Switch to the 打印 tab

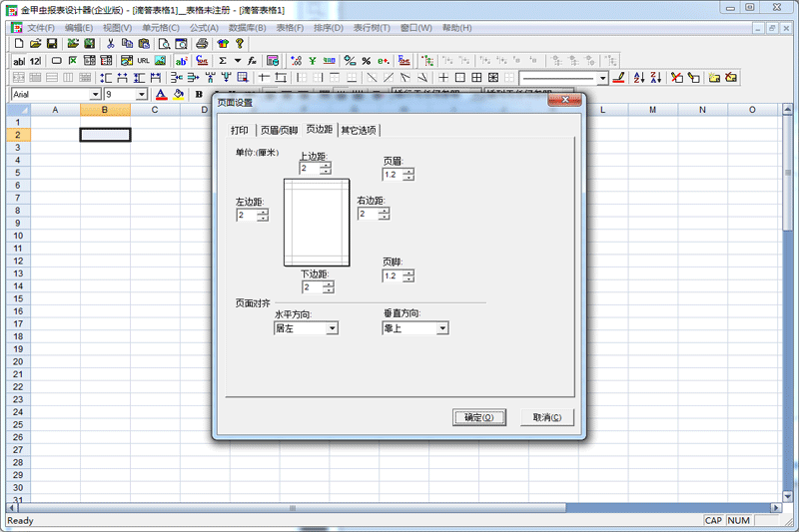tap(240, 131)
